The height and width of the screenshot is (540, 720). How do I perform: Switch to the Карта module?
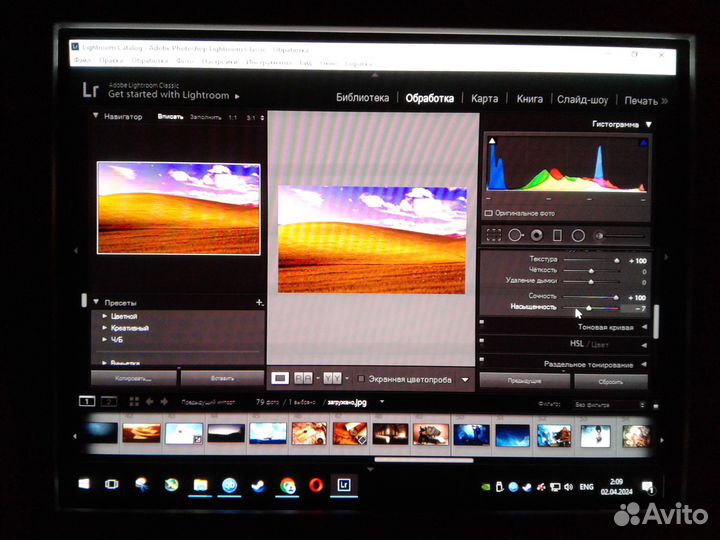pos(484,99)
